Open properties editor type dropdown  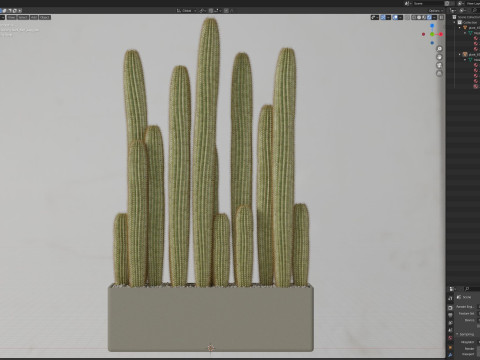point(452,289)
